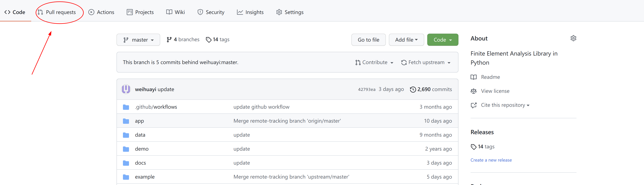
Task: Click folder icon beside .github/workflows
Action: pos(126,107)
